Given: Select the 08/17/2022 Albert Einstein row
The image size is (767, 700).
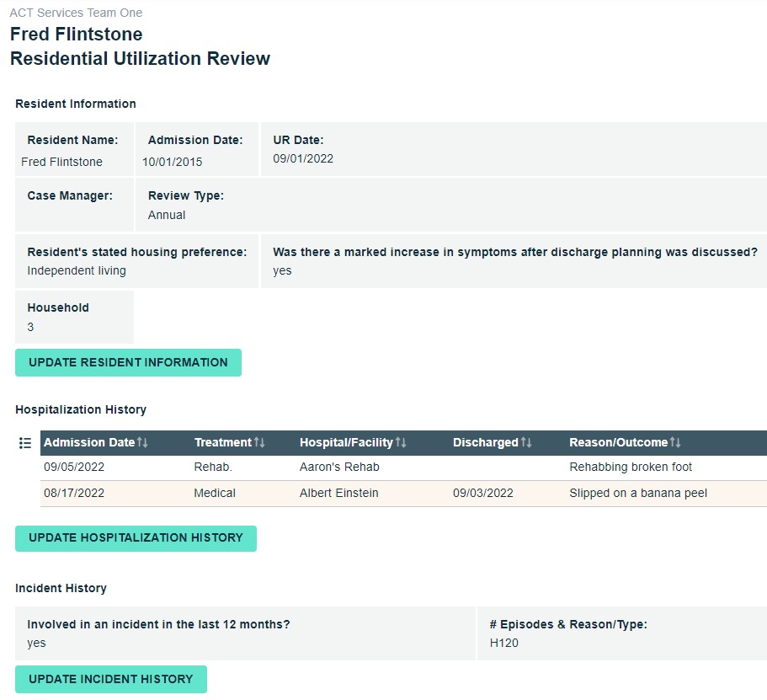Looking at the screenshot, I should click(337, 493).
